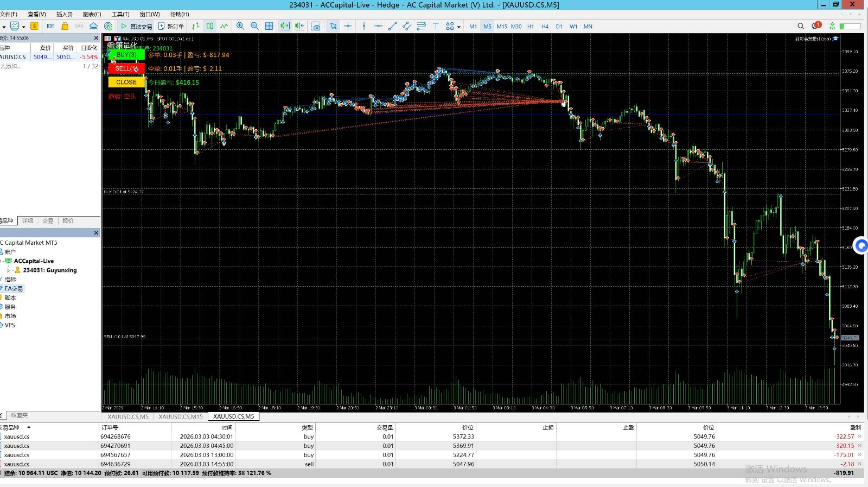Zoom in on the chart
868x487 pixels.
(x=240, y=26)
